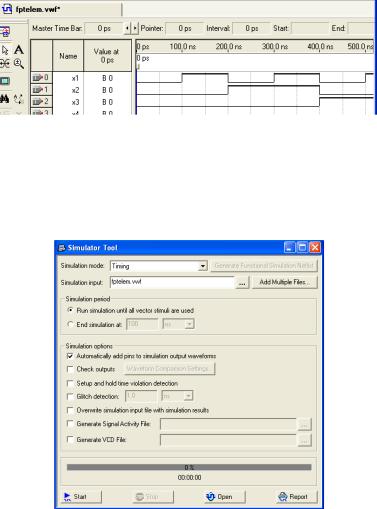Image resolution: width=377 pixels, height=509 pixels.
Task: Select the 'End simulation at' radio option
Action: coord(70,324)
